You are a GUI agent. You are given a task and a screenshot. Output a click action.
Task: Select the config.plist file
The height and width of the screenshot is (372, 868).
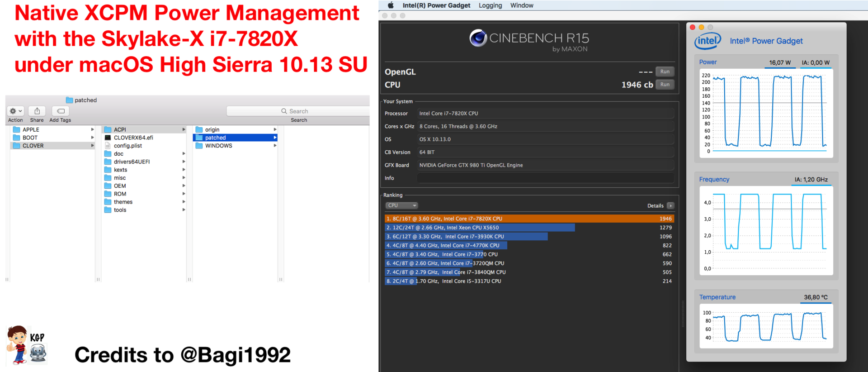coord(144,146)
